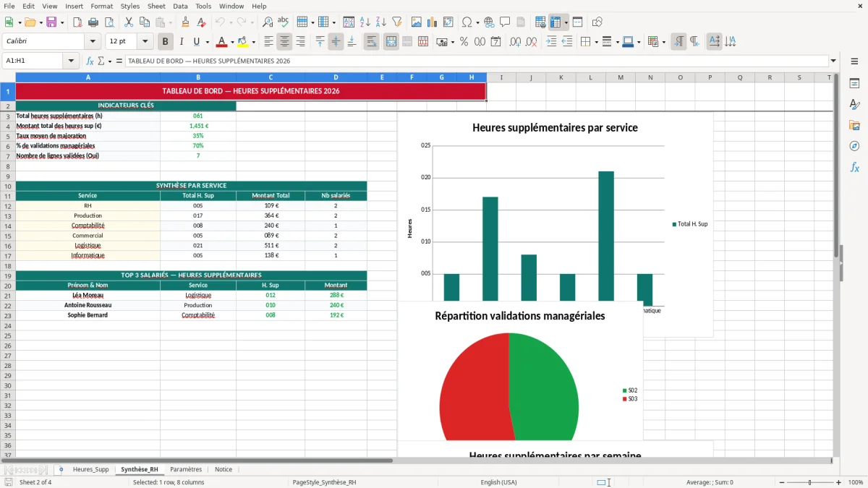Open the Font Name dropdown
The height and width of the screenshot is (488, 868).
92,41
